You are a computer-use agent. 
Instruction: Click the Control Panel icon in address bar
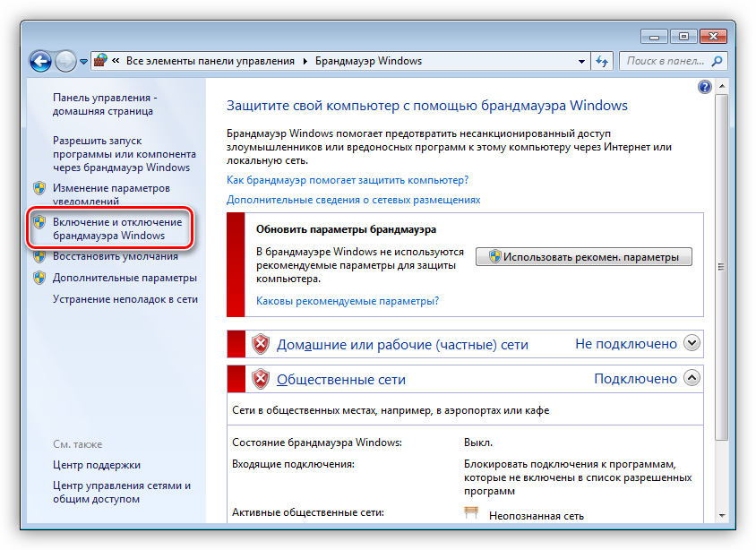coord(102,61)
